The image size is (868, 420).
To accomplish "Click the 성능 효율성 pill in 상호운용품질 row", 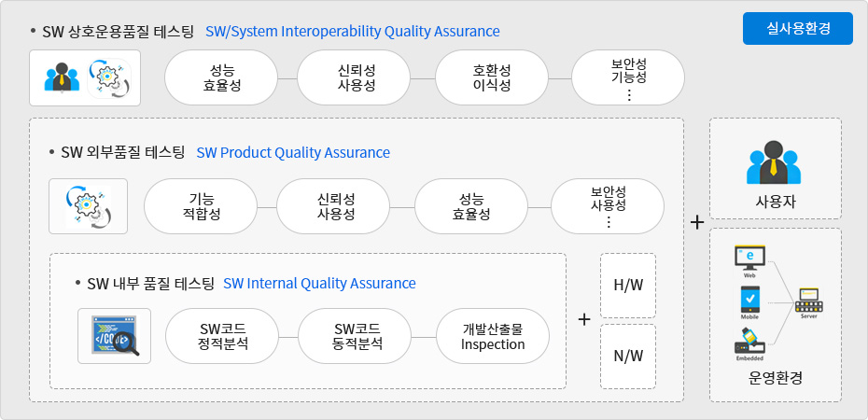I will click(x=221, y=77).
